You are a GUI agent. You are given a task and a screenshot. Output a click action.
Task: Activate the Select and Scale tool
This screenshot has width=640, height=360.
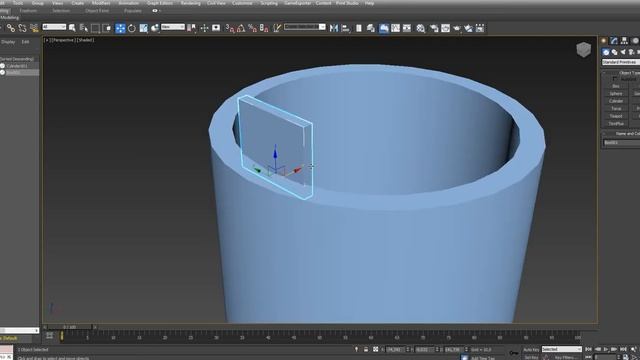tap(143, 28)
